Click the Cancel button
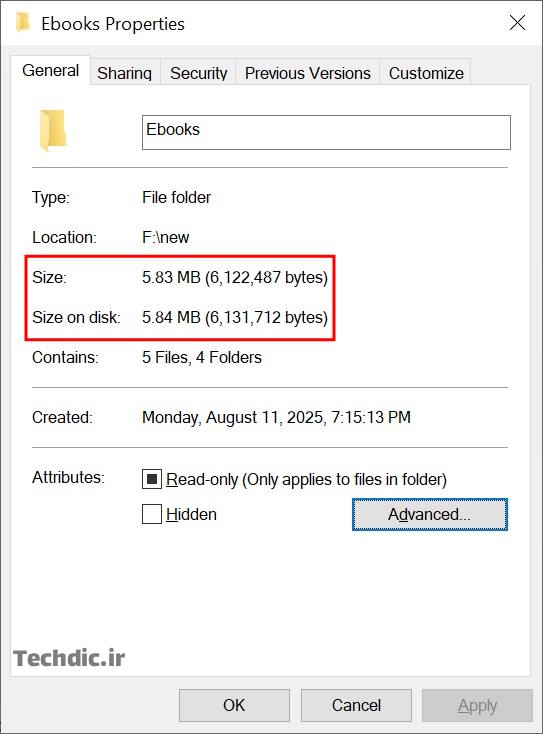543x734 pixels. click(356, 705)
